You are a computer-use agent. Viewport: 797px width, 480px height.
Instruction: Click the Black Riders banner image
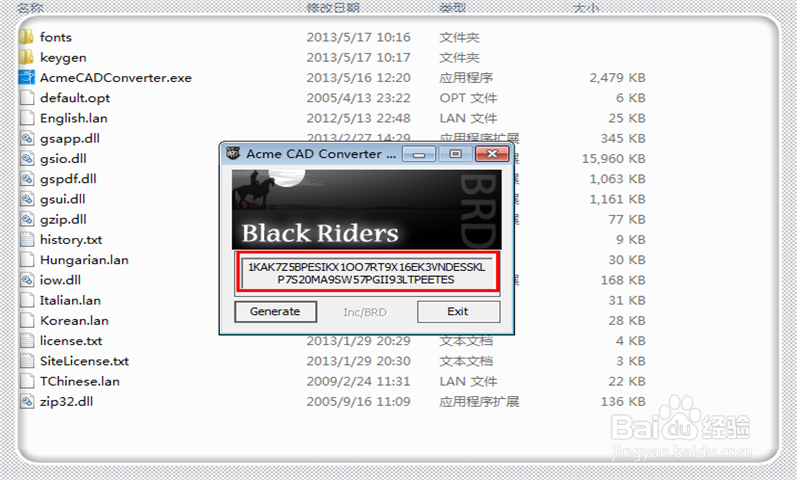click(x=366, y=209)
